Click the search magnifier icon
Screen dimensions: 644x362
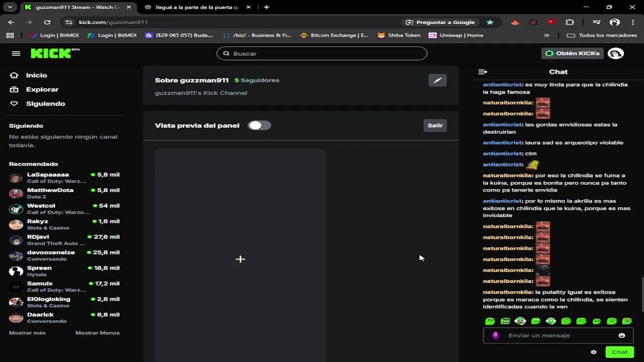point(226,53)
